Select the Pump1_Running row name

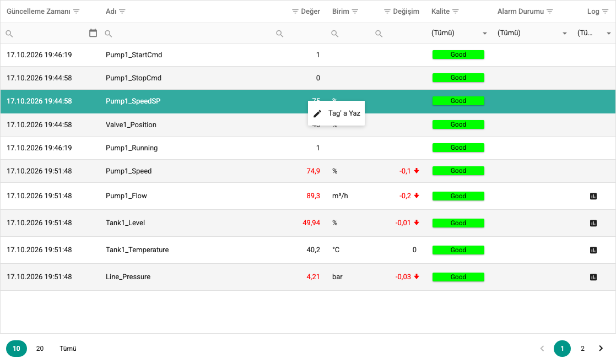[x=132, y=148]
